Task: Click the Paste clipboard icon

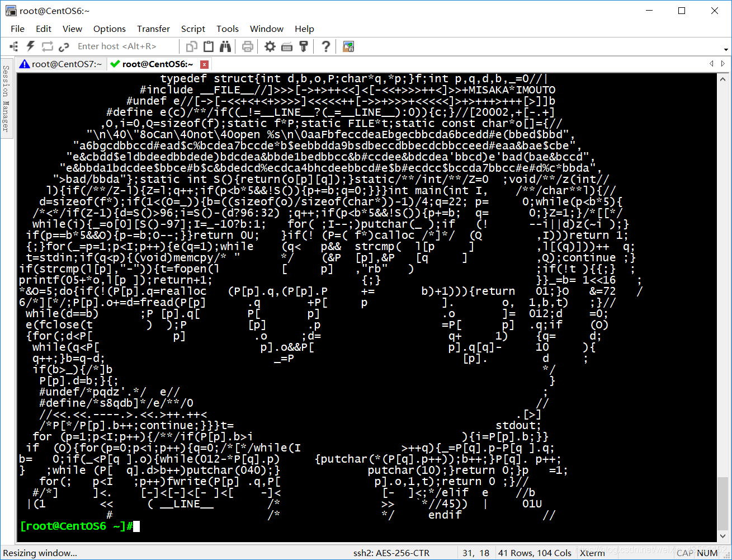Action: (209, 46)
